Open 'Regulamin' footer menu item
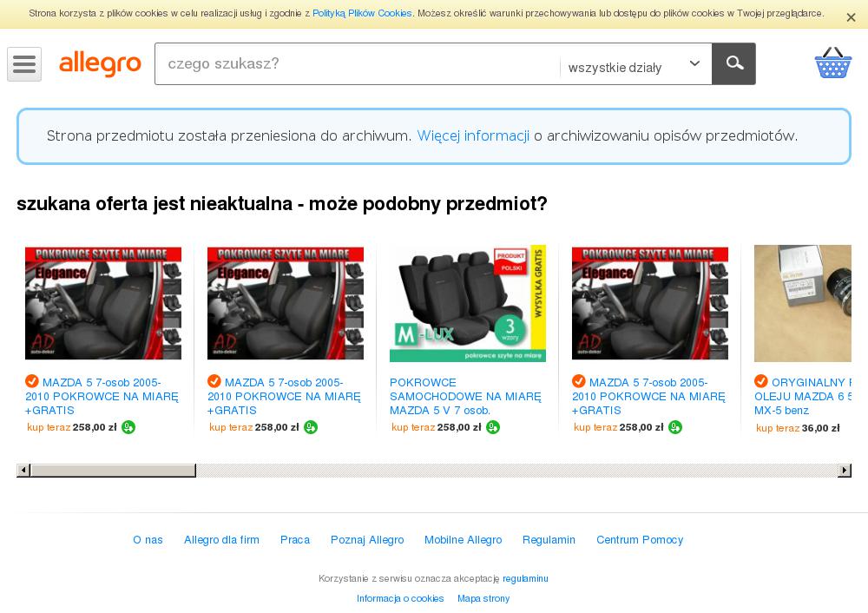Image resolution: width=868 pixels, height=613 pixels. click(549, 539)
